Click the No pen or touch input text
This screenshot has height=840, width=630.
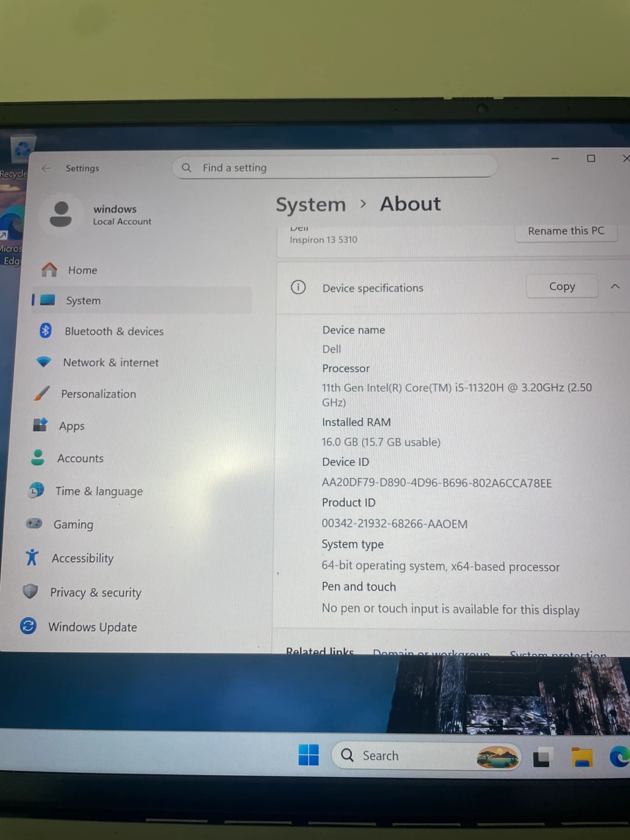click(450, 609)
